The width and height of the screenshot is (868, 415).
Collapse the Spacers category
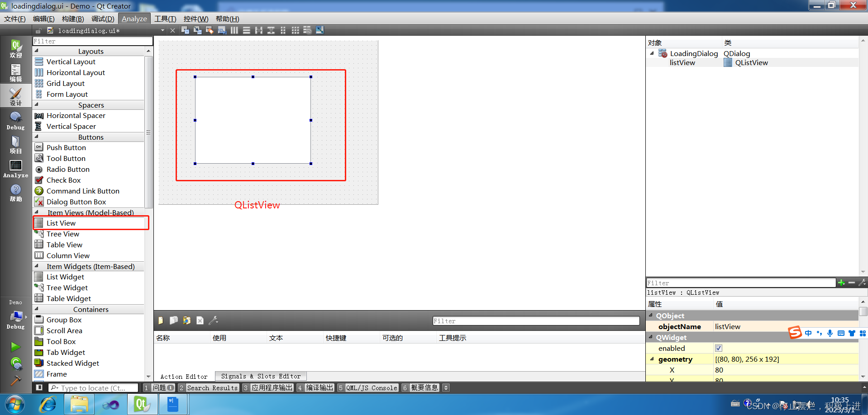[37, 104]
